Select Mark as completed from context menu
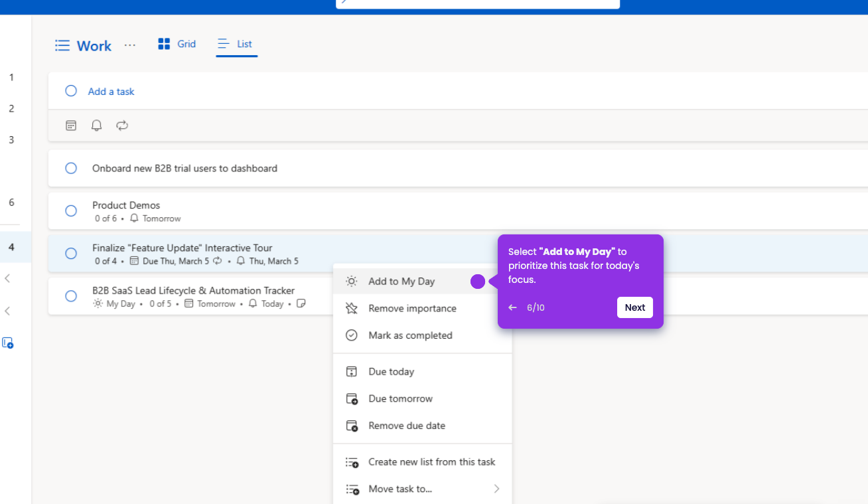Screen dimensions: 868x504 422,335
